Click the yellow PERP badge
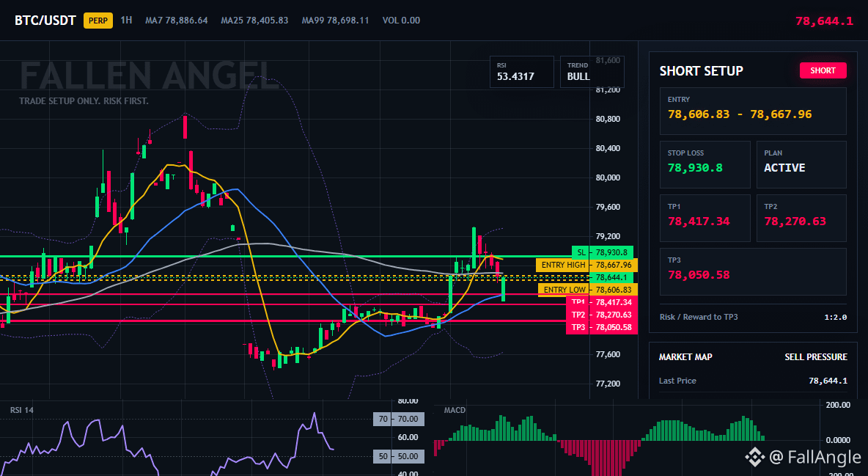Image resolution: width=868 pixels, height=476 pixels. 98,21
